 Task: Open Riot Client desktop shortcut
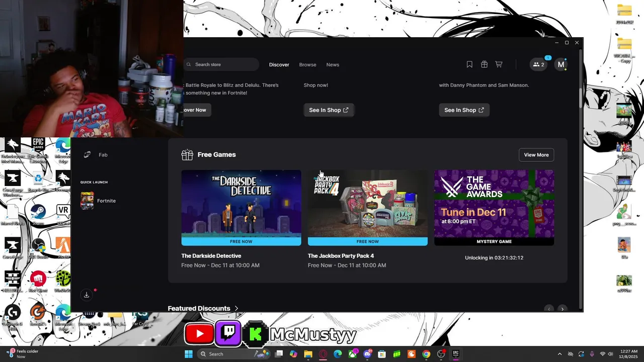tap(38, 282)
